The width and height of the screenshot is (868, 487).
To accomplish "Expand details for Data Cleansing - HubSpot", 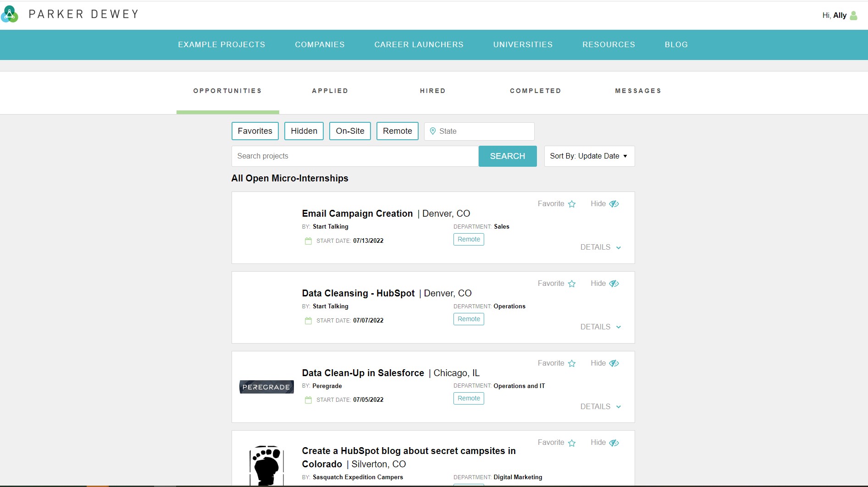I will [601, 327].
